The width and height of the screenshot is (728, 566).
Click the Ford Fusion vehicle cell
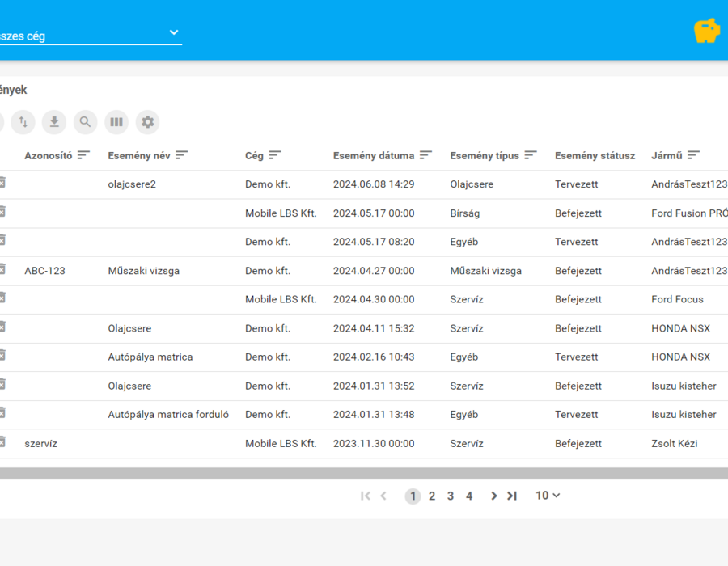pyautogui.click(x=689, y=213)
